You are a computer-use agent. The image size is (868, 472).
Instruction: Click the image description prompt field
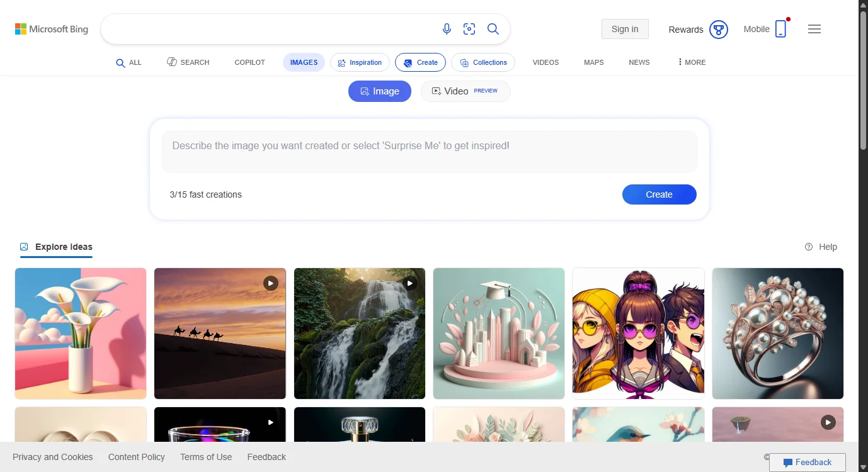click(430, 151)
